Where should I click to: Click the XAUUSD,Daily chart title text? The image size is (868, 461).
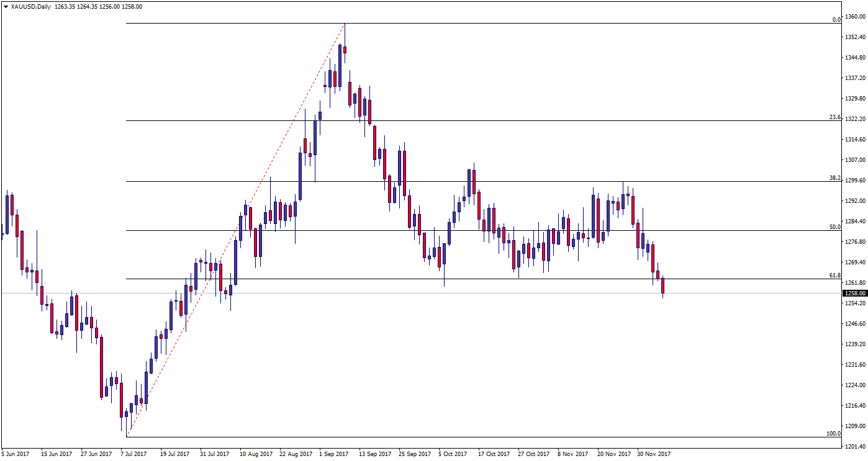tap(29, 7)
